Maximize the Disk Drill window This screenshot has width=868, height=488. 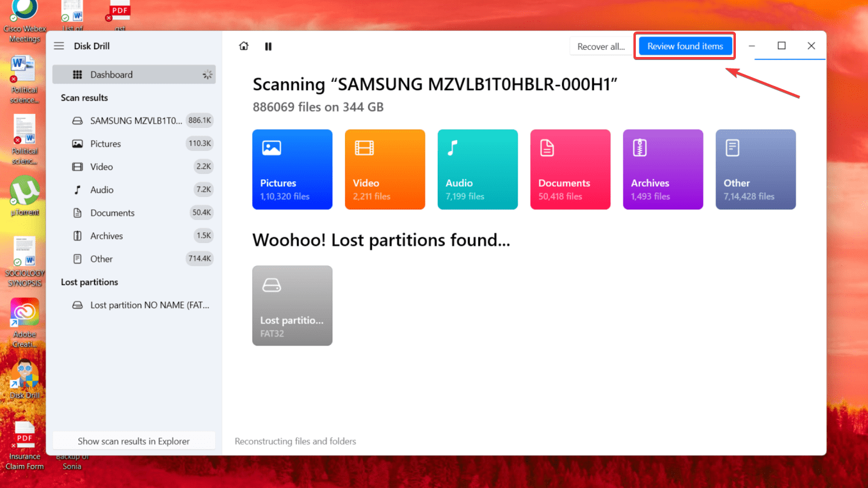782,46
